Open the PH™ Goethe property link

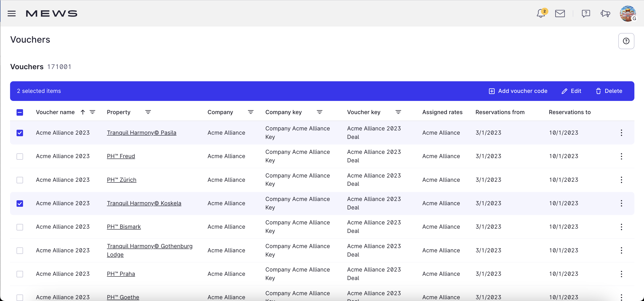click(123, 297)
